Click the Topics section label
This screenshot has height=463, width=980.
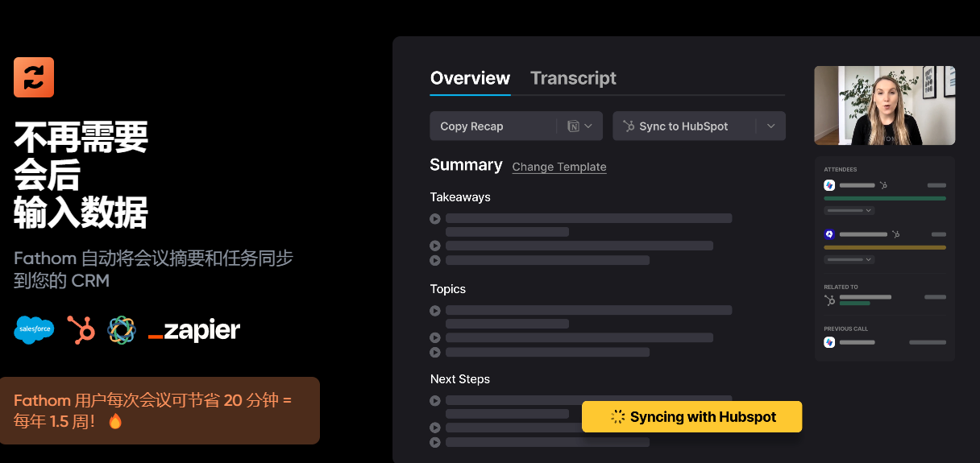(x=448, y=289)
